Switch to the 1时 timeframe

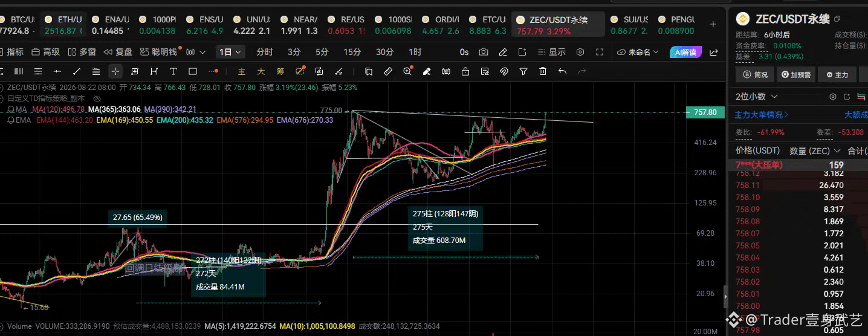pos(415,53)
